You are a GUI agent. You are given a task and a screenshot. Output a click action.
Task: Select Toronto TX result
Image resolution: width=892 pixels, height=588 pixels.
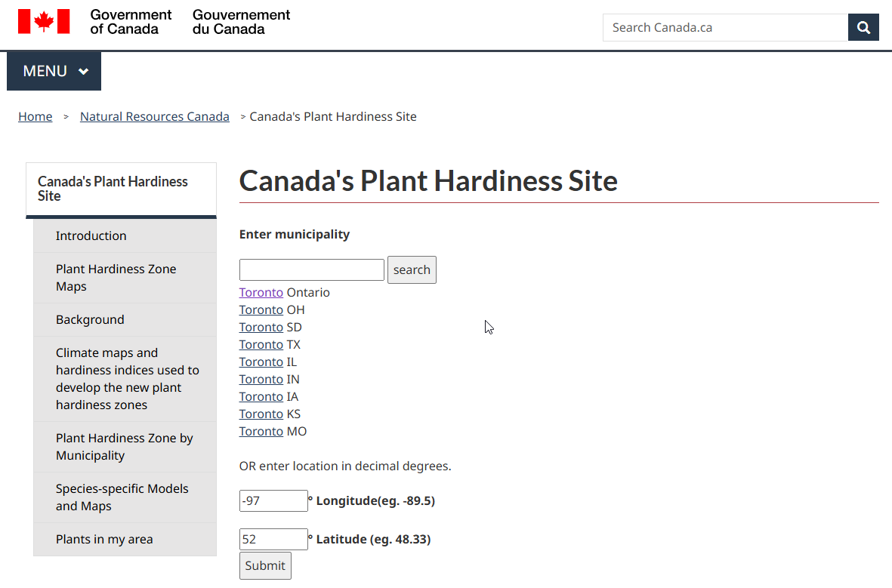pos(261,345)
